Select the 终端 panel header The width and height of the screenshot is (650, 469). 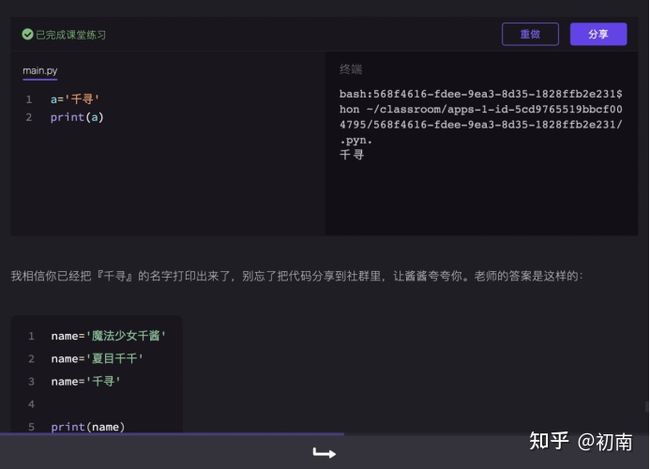351,69
